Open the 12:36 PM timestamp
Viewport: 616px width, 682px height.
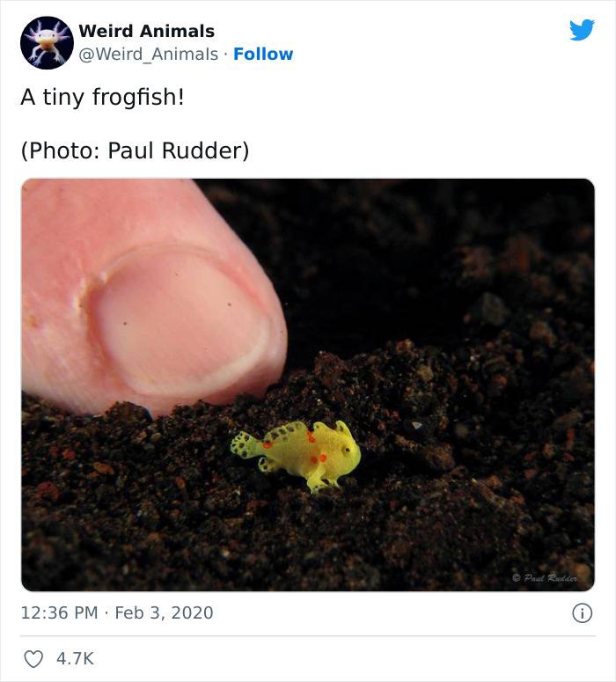pos(60,612)
